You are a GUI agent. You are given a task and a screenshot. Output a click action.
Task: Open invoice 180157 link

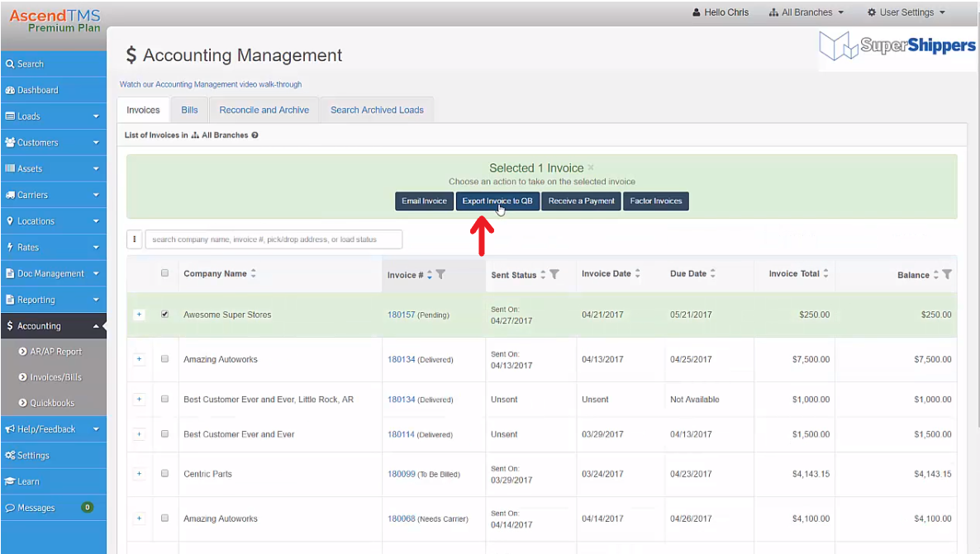click(402, 315)
